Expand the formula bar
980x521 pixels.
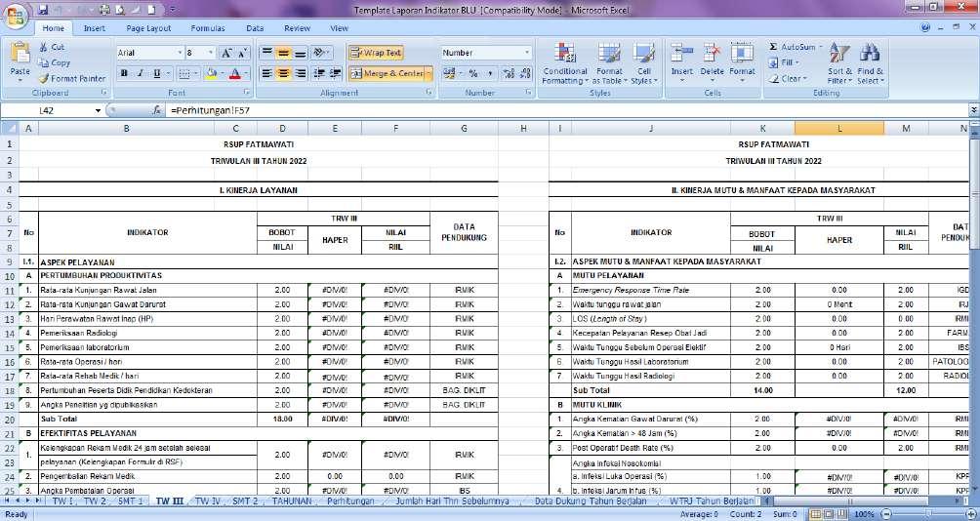coord(973,110)
